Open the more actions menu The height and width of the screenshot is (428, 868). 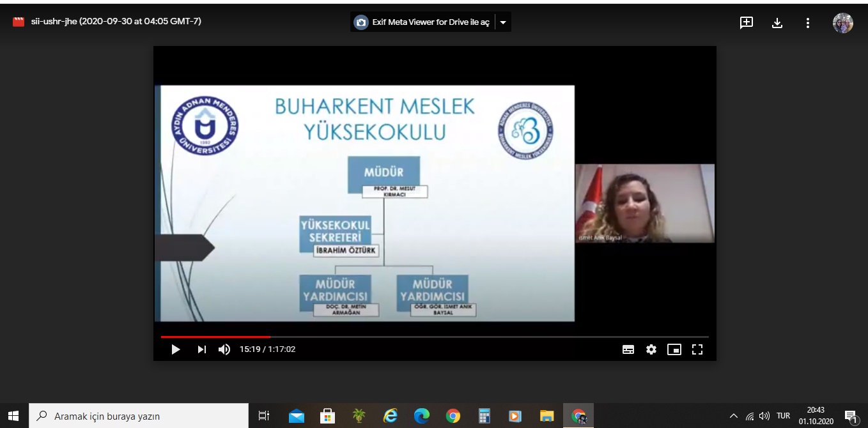808,23
